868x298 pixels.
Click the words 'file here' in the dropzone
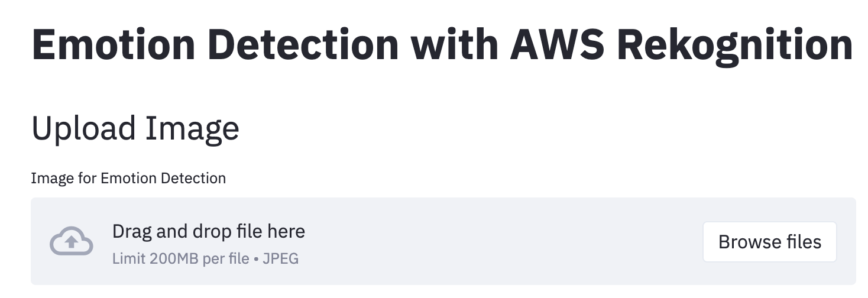(x=274, y=231)
